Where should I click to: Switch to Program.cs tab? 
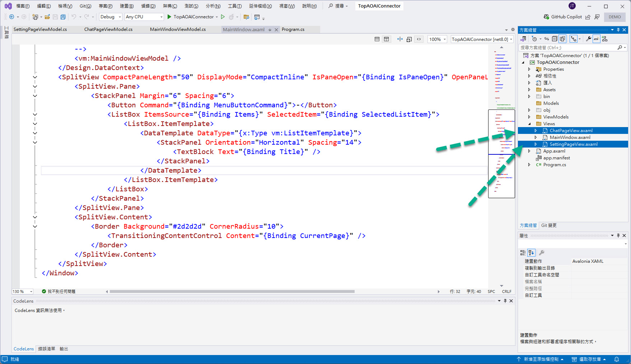pos(293,29)
